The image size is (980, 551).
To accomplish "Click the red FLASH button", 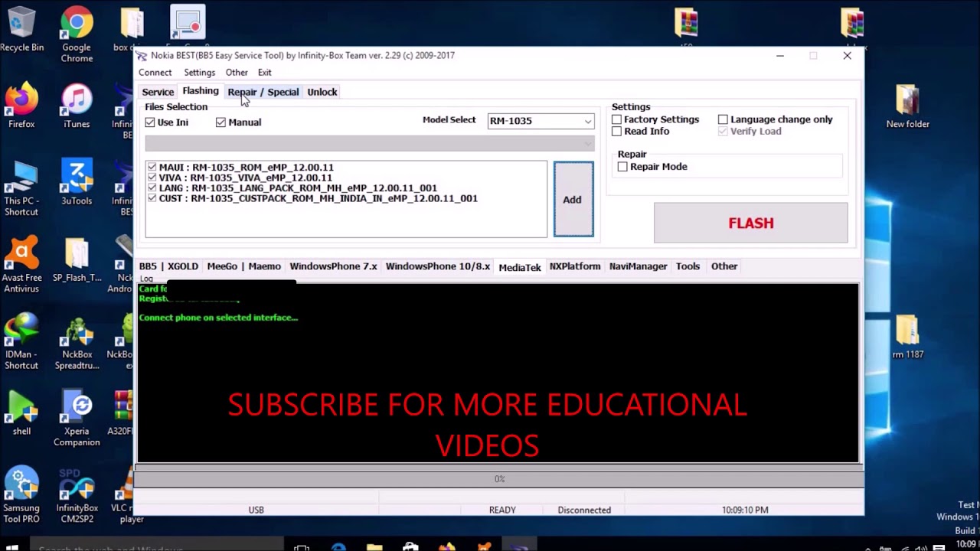I will [750, 223].
